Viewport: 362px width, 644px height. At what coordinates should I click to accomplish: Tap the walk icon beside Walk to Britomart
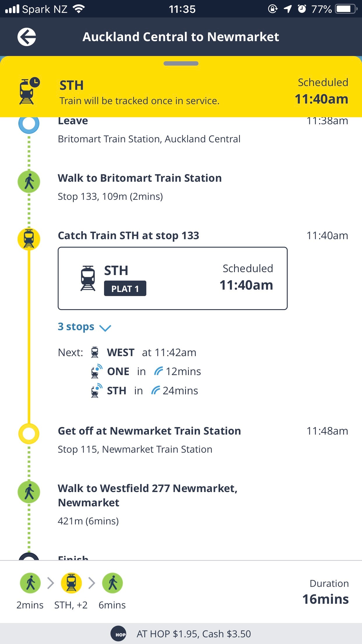point(29,182)
